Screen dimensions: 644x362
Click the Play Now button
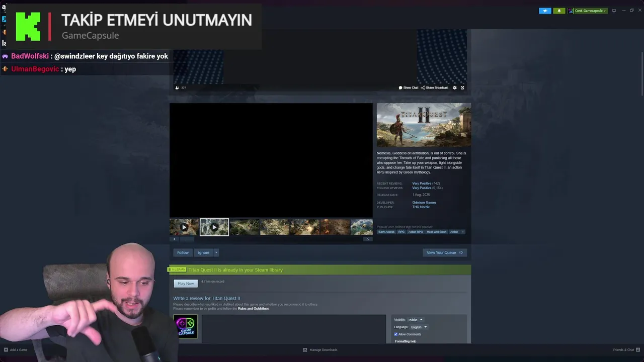coord(186,284)
